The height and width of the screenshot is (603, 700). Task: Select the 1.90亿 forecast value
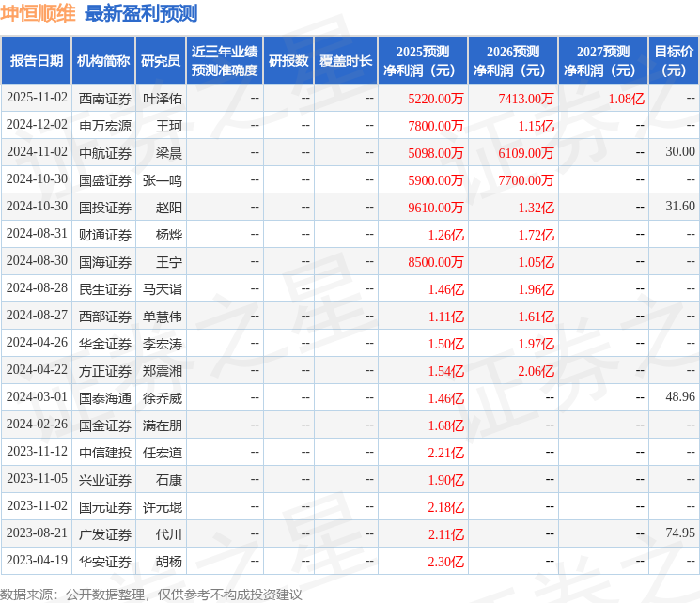[446, 480]
